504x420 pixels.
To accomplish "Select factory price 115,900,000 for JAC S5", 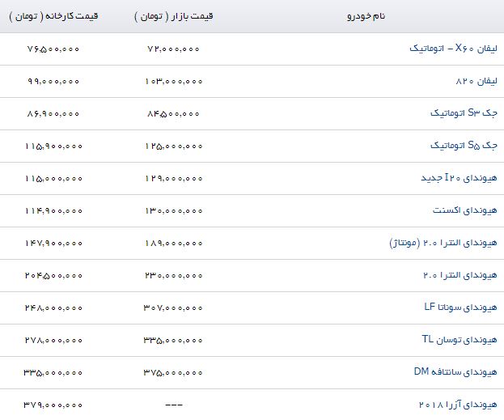I will click(53, 146).
